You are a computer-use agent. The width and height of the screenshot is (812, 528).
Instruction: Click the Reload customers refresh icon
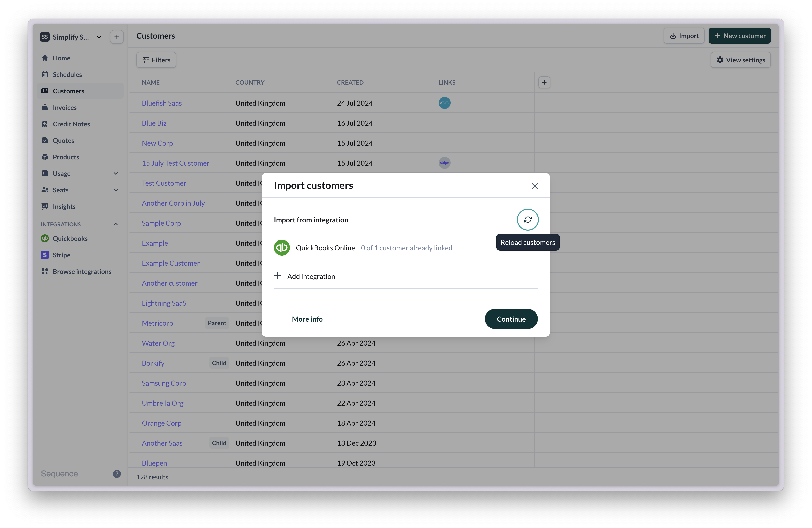(x=527, y=220)
